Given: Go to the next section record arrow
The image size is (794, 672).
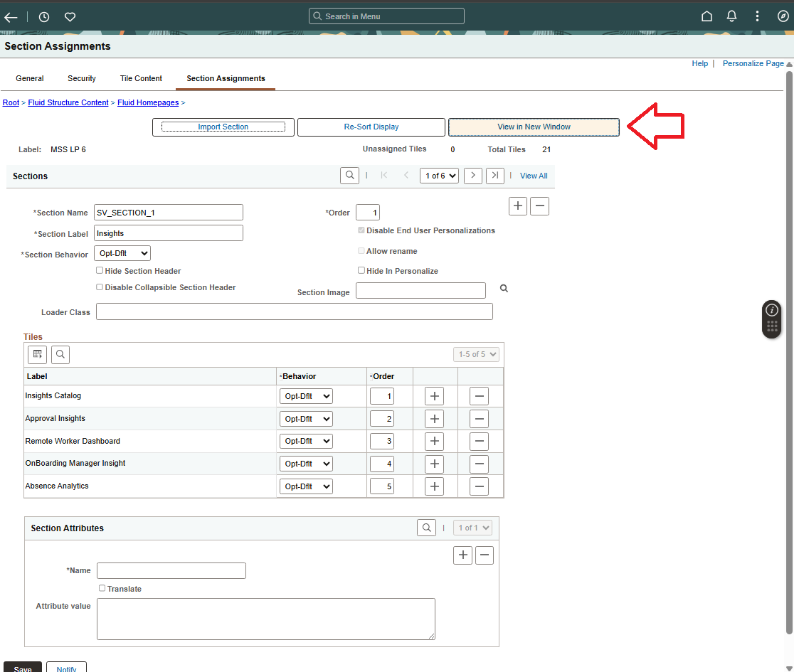Looking at the screenshot, I should pyautogui.click(x=472, y=175).
